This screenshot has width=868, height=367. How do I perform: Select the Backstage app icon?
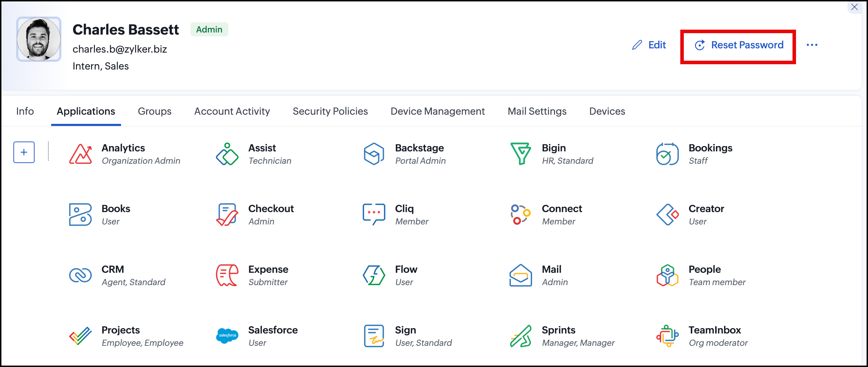point(374,154)
